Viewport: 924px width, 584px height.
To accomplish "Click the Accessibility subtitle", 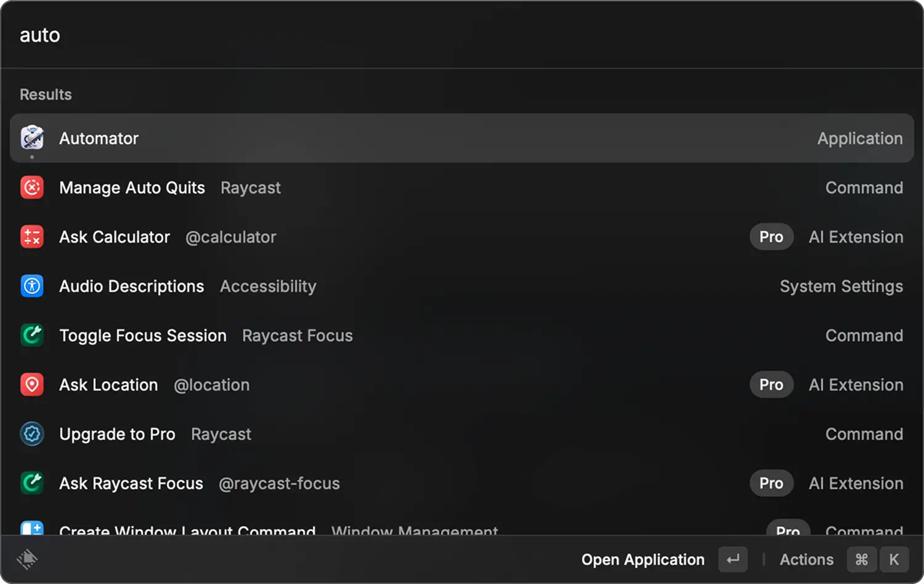I will (x=268, y=286).
